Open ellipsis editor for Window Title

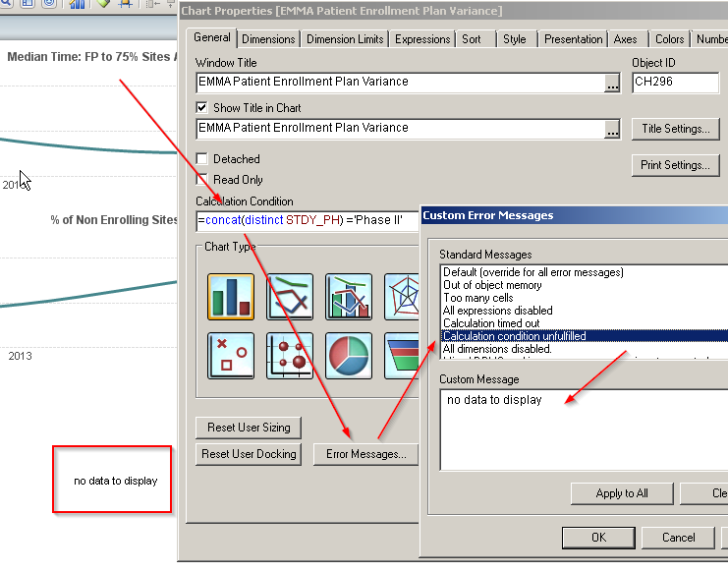612,84
